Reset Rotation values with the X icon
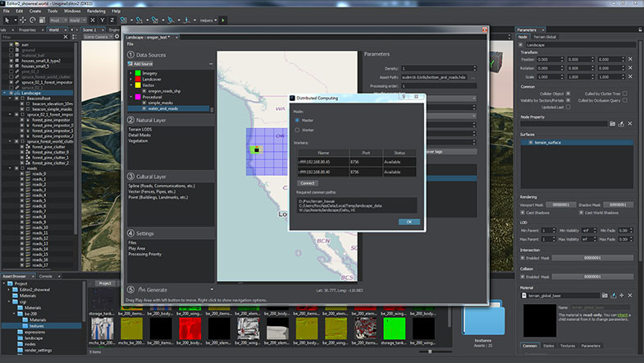Screen dimensions: 644x363 click(x=630, y=68)
